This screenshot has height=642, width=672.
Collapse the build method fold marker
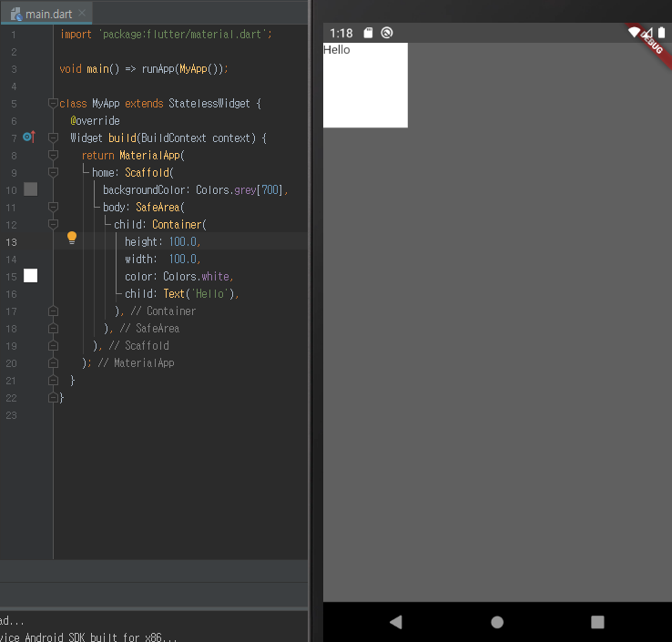coord(53,138)
